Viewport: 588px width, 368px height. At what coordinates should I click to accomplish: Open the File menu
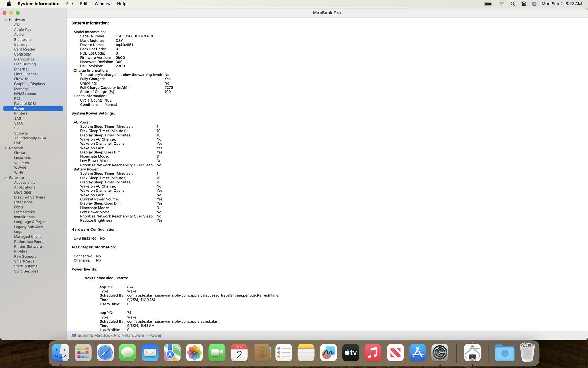click(x=69, y=4)
